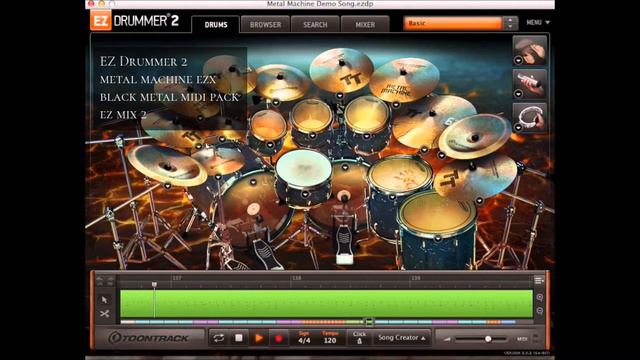Click the undo arrow above the tools

[x=100, y=280]
